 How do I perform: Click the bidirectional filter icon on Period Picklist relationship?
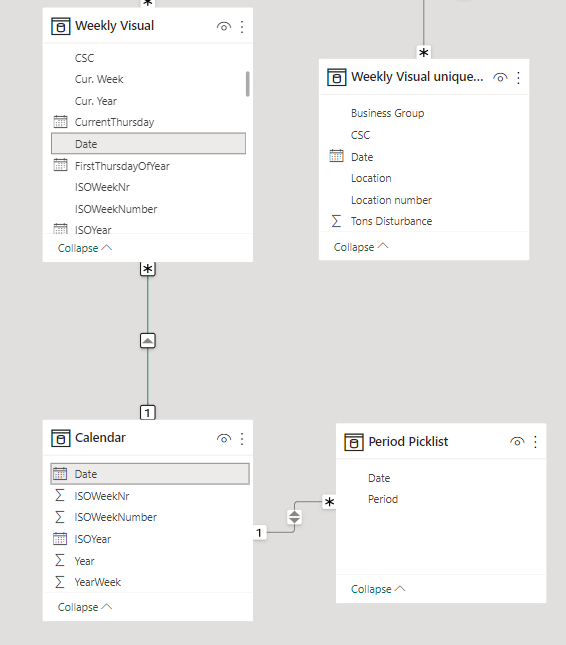(x=295, y=517)
